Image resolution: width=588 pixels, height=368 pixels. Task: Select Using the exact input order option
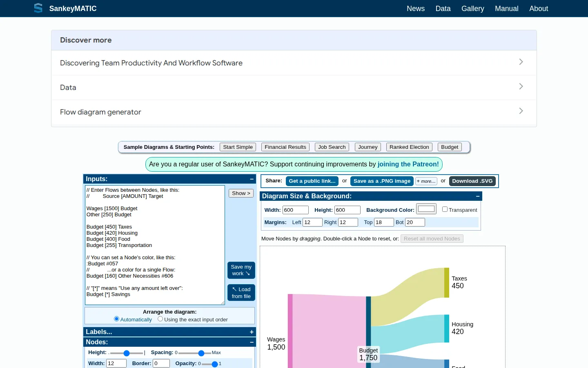click(x=160, y=319)
